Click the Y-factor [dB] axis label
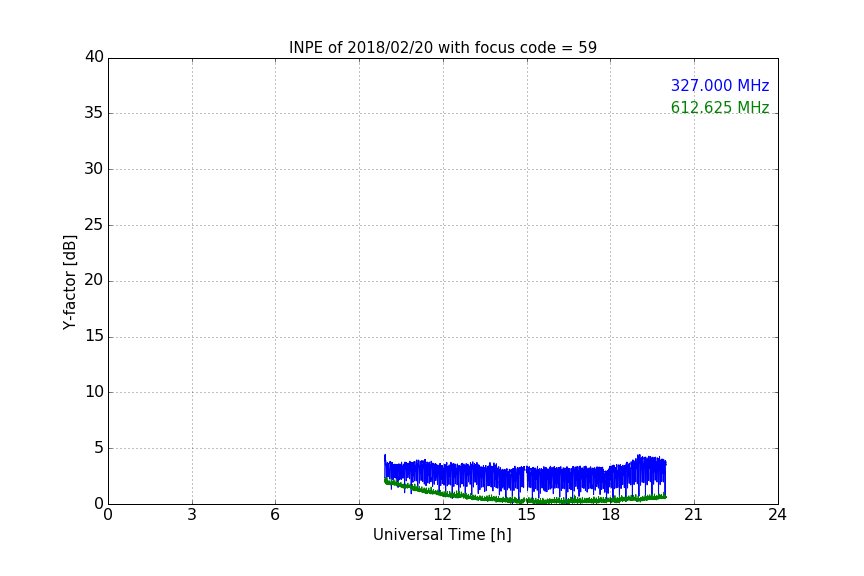864x576 pixels. click(69, 282)
